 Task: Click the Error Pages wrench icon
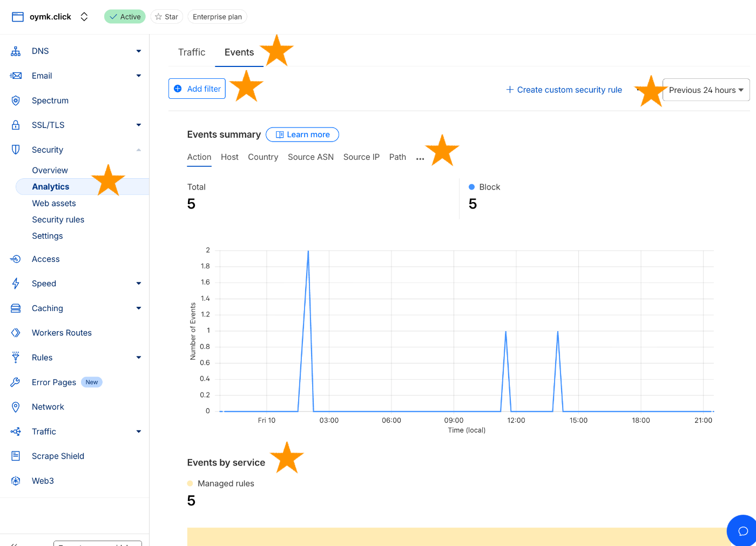click(x=16, y=382)
